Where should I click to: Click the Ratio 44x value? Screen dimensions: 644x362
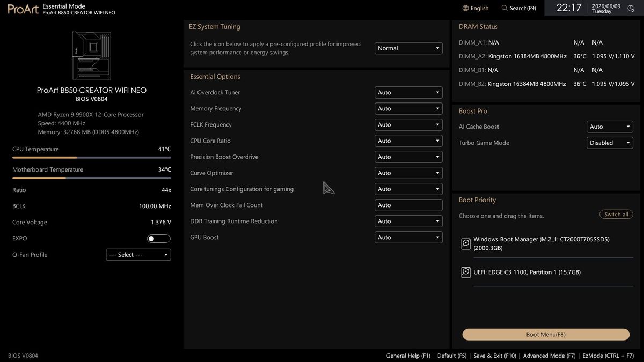pyautogui.click(x=166, y=190)
